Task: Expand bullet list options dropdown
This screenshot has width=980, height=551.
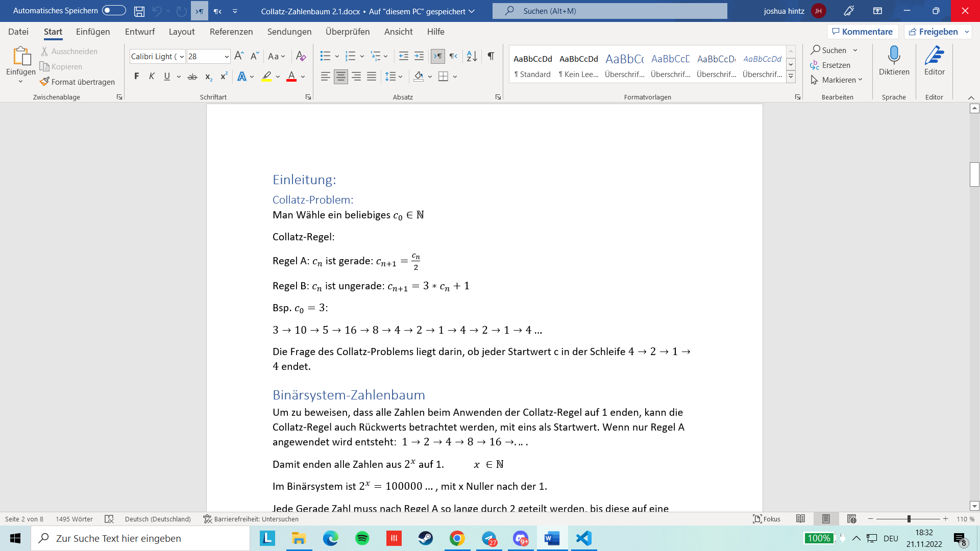Action: click(337, 56)
